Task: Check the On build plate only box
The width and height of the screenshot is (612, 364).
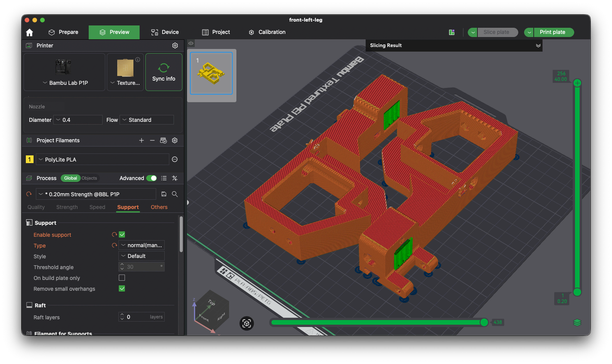Action: [x=122, y=278]
